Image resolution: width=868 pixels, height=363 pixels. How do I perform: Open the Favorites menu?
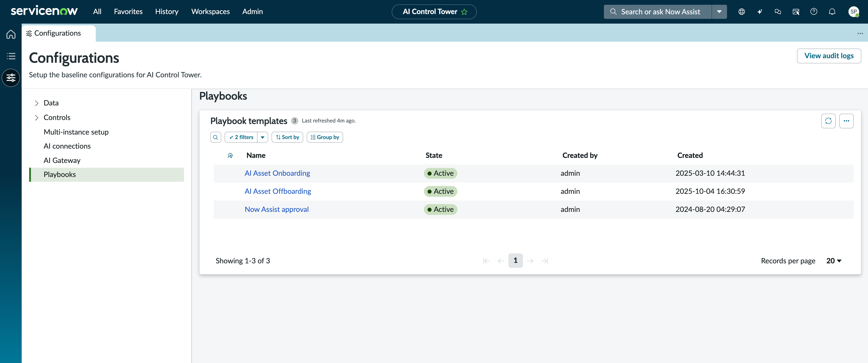[x=128, y=12]
